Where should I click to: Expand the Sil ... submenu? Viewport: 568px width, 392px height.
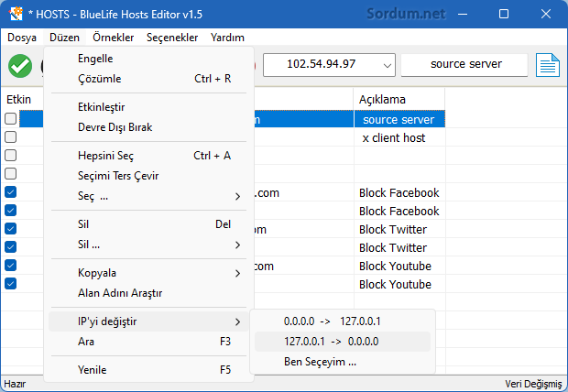point(148,245)
